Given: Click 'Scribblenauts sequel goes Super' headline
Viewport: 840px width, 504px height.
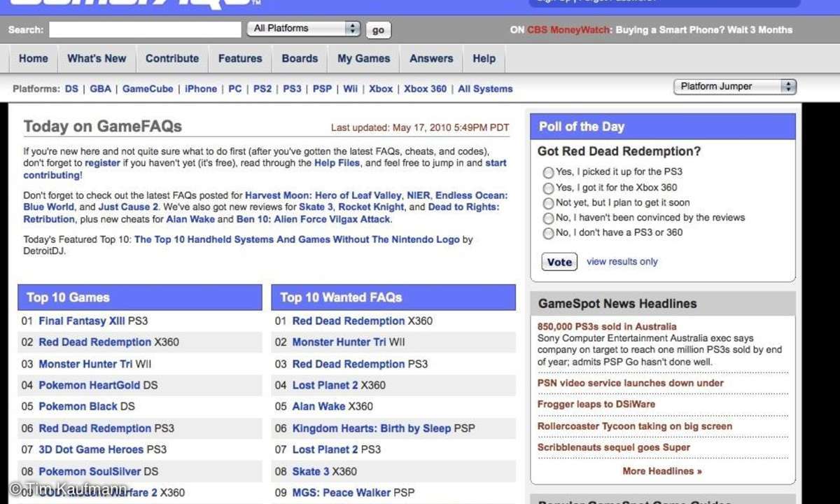Looking at the screenshot, I should click(614, 447).
